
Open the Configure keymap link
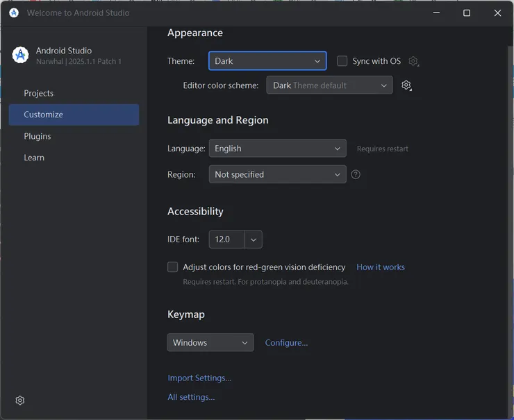coord(286,342)
